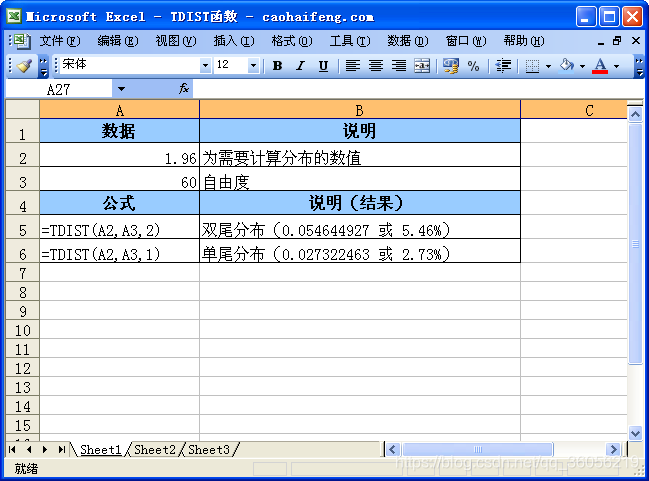Go to next sheet navigation arrow
The image size is (649, 481).
[x=45, y=450]
